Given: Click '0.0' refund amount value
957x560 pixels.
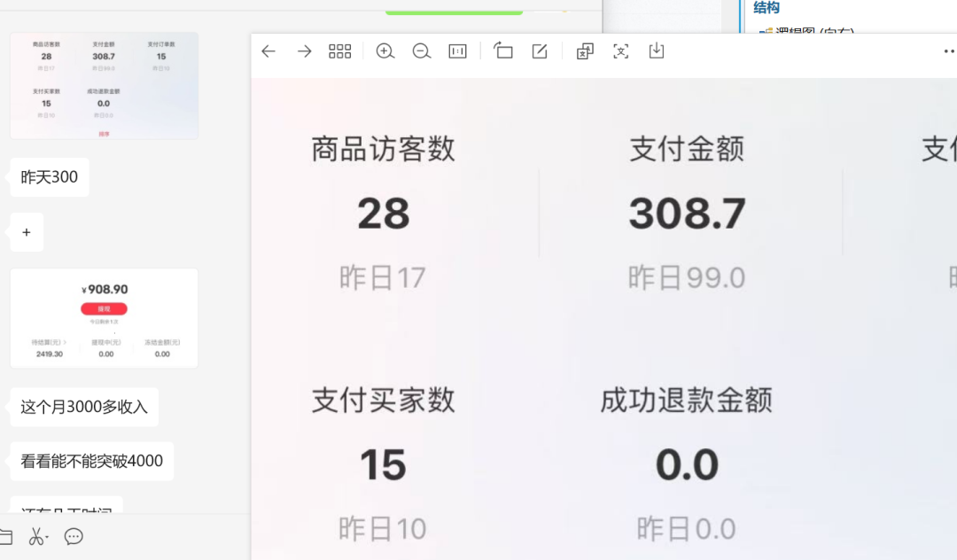Looking at the screenshot, I should click(x=688, y=465).
